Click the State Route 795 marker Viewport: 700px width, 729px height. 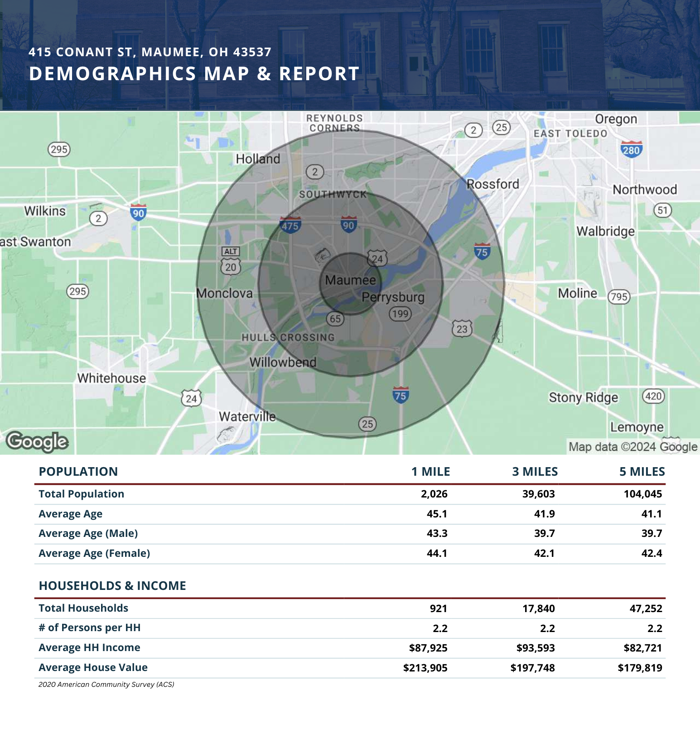pyautogui.click(x=619, y=297)
